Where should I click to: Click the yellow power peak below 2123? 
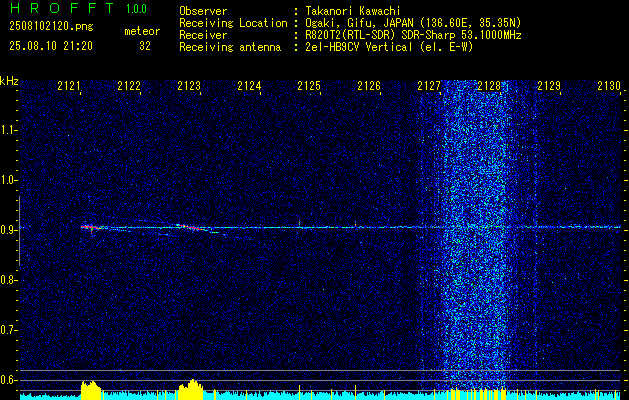pyautogui.click(x=191, y=389)
